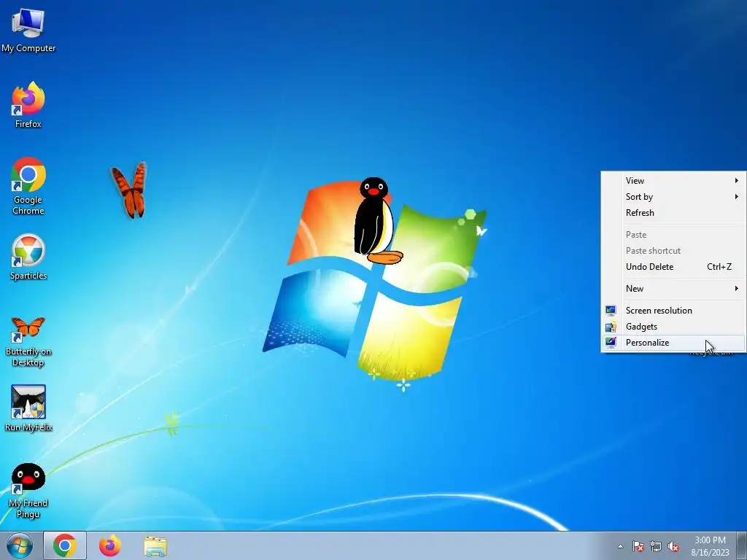Click the orange butterfly flying on desktop

coord(128,190)
